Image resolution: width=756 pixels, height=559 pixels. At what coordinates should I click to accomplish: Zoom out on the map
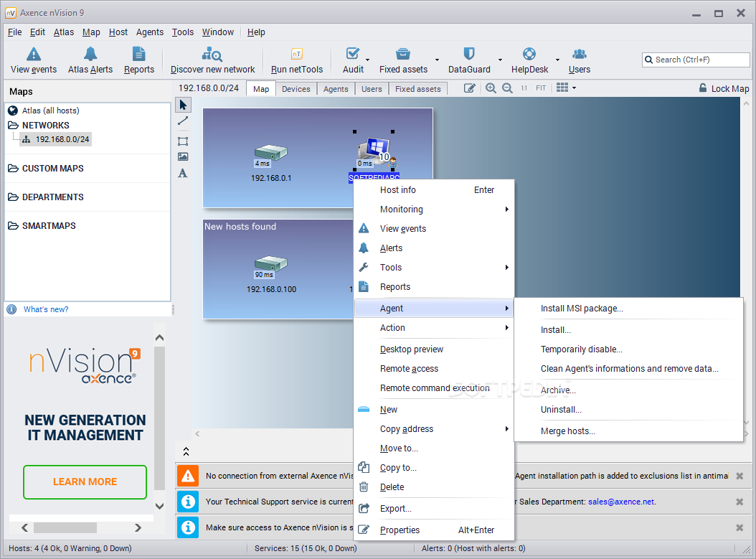(x=507, y=88)
